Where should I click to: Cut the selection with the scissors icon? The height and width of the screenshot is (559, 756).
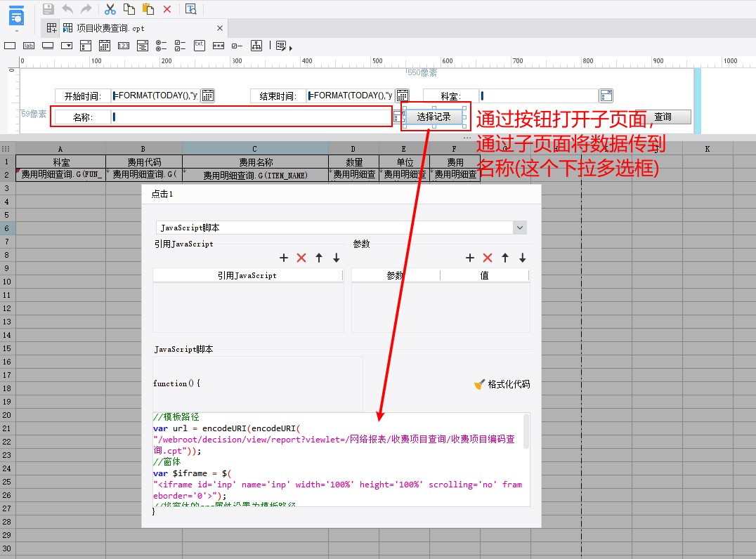click(x=110, y=8)
